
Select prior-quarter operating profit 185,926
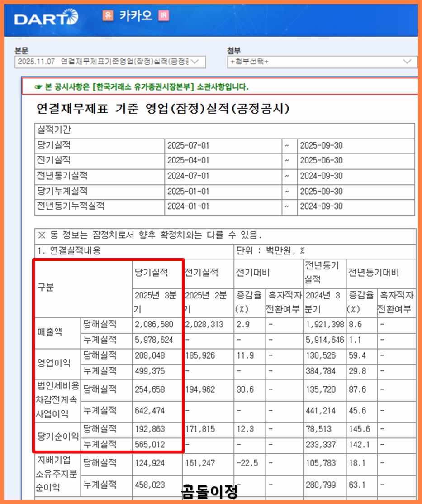point(200,356)
